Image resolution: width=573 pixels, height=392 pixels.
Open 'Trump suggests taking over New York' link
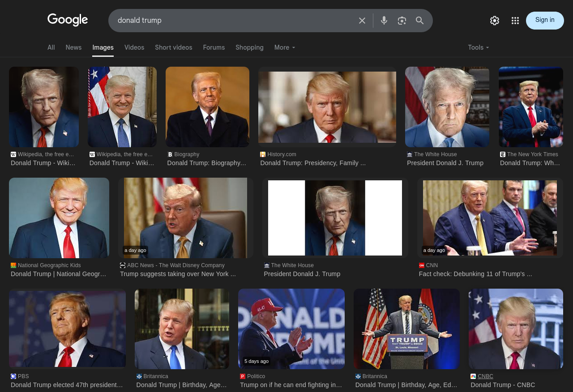pos(178,274)
